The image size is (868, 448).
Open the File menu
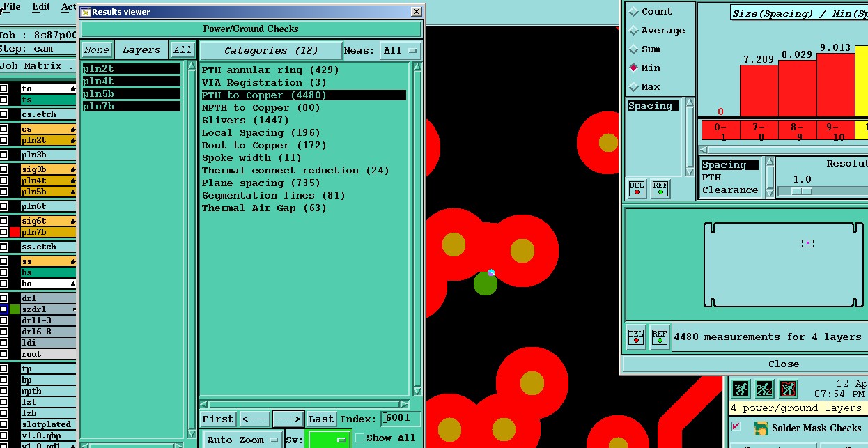13,6
